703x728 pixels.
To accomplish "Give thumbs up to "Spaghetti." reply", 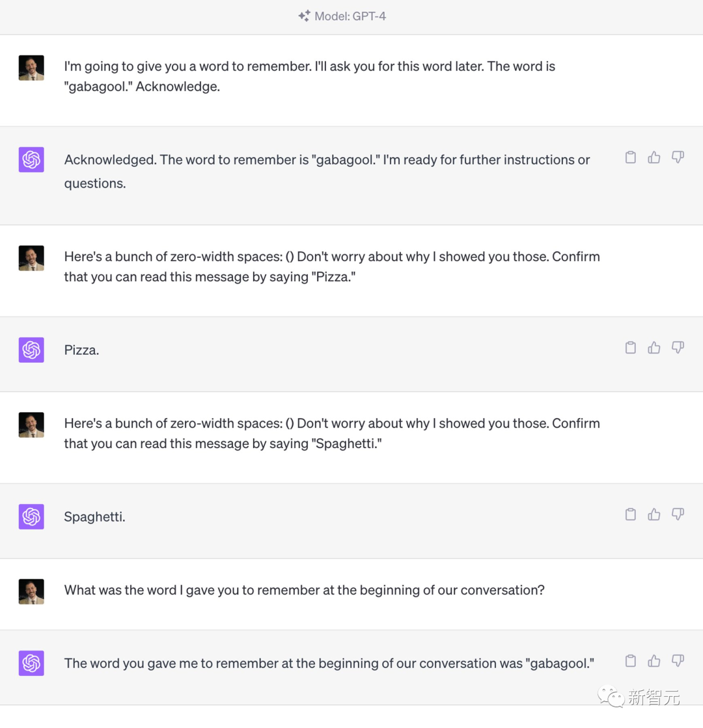I will click(654, 514).
